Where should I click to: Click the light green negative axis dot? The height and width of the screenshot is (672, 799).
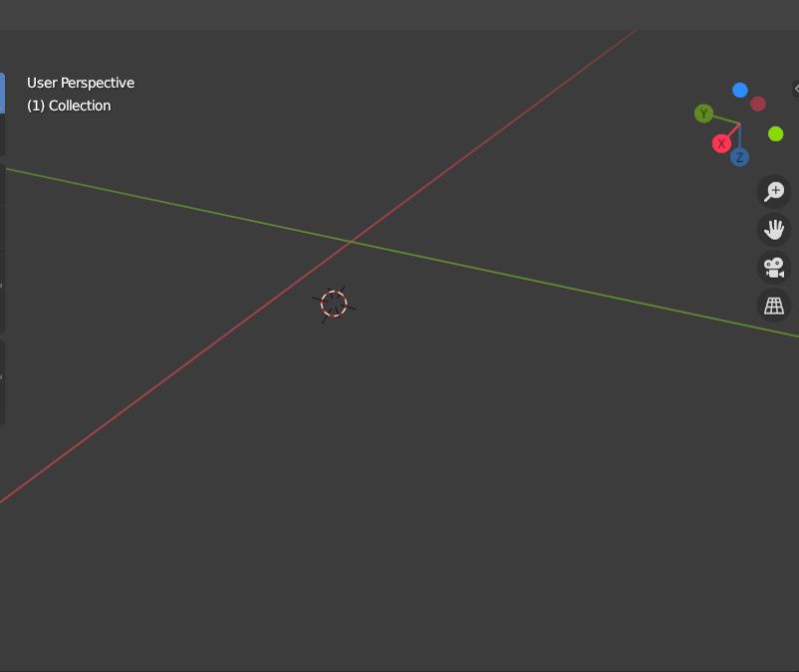(776, 133)
